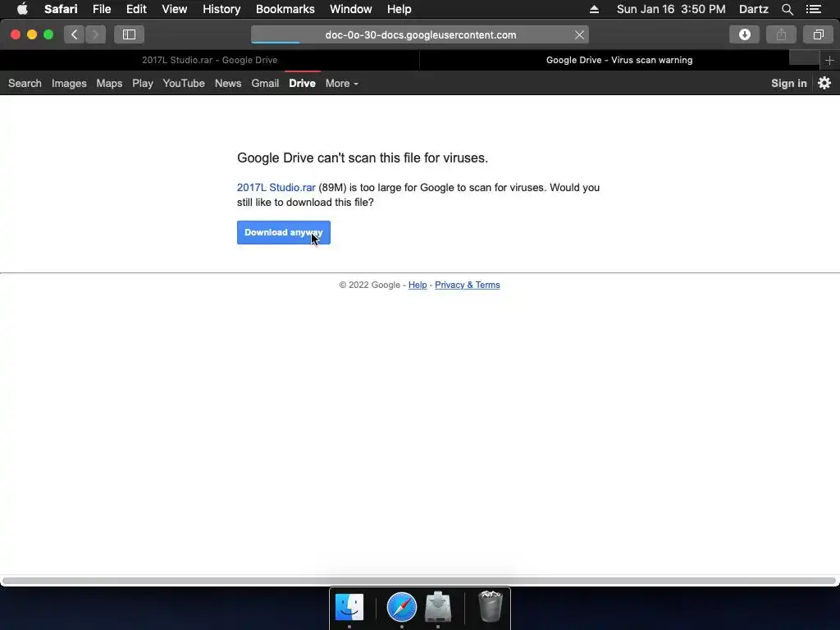Stop loading with the address bar X
Viewport: 840px width, 630px height.
[x=579, y=34]
